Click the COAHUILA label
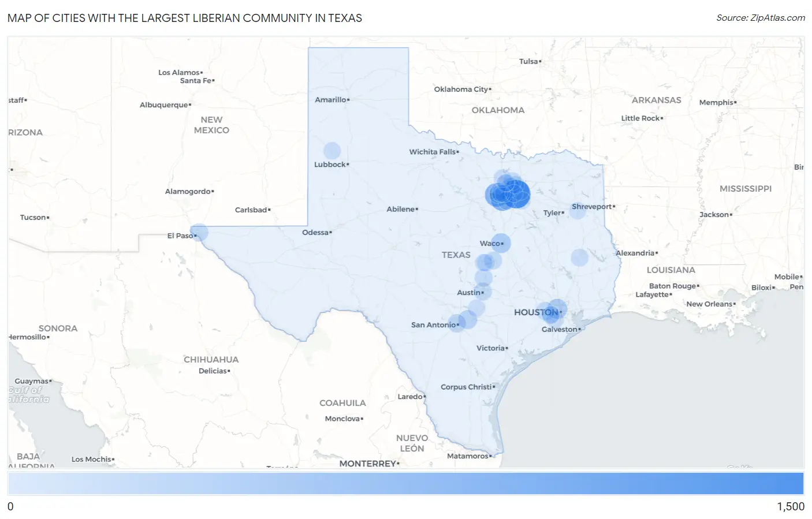This screenshot has width=812, height=519. [x=343, y=403]
